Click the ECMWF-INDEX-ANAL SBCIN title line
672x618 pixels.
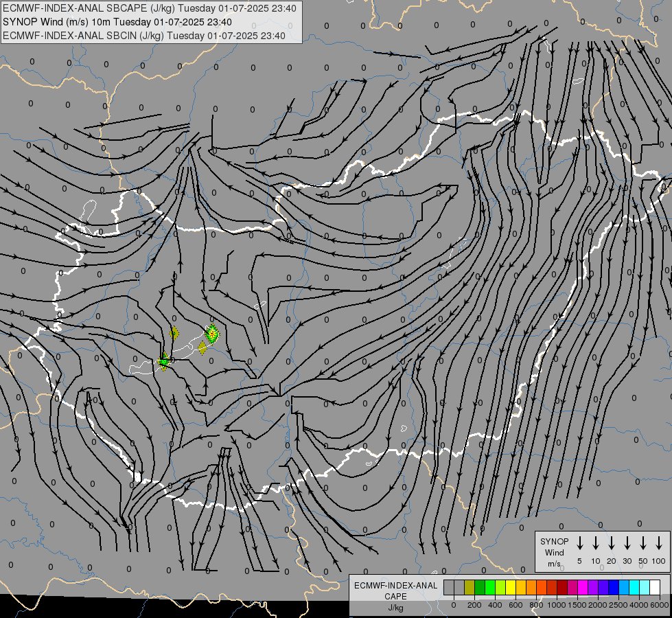click(x=144, y=36)
